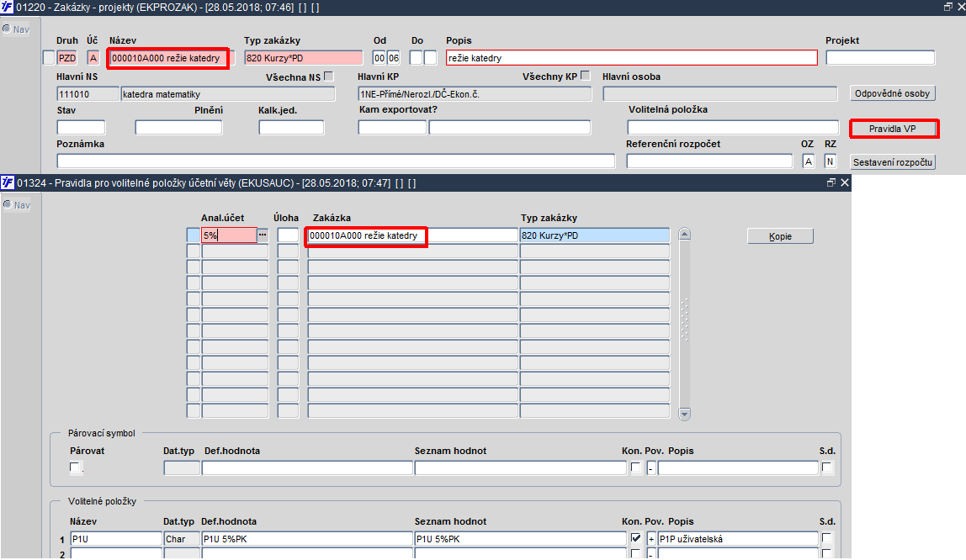Click the Odpovědné osoby button
This screenshot has height=560, width=966.
click(x=892, y=93)
